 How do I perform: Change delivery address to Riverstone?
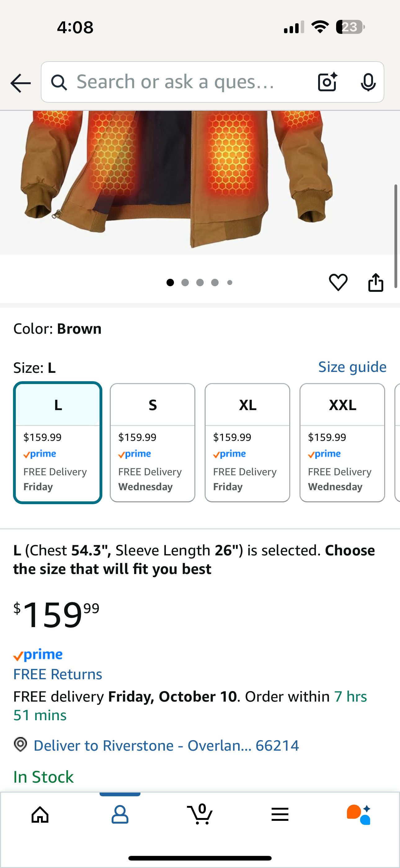coord(166,745)
